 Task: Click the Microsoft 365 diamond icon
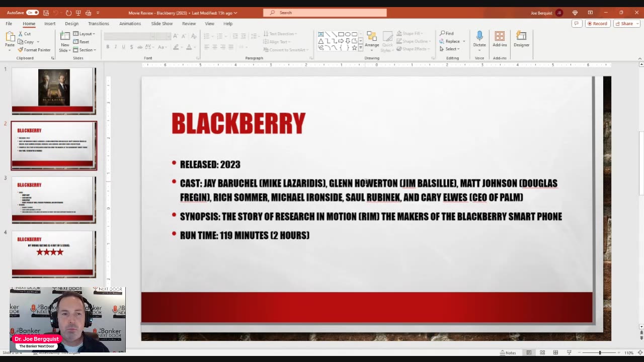(x=575, y=13)
